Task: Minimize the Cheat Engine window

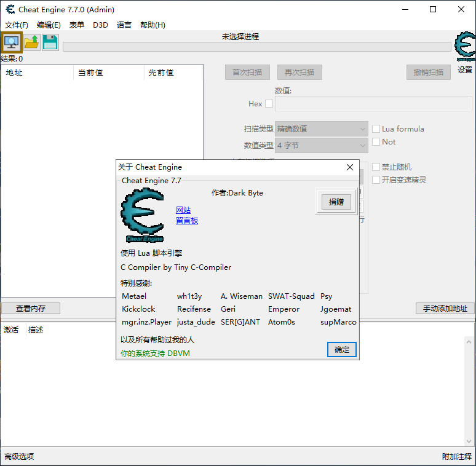Action: coord(405,9)
